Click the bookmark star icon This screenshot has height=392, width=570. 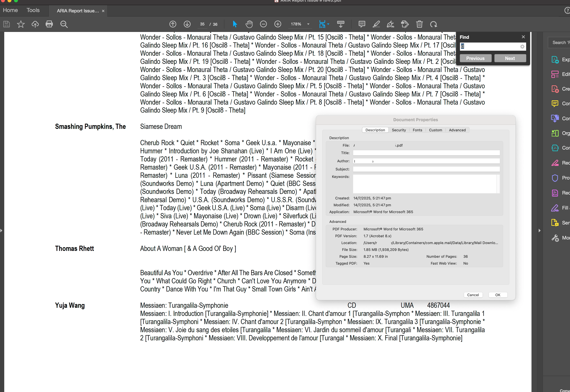tap(21, 24)
